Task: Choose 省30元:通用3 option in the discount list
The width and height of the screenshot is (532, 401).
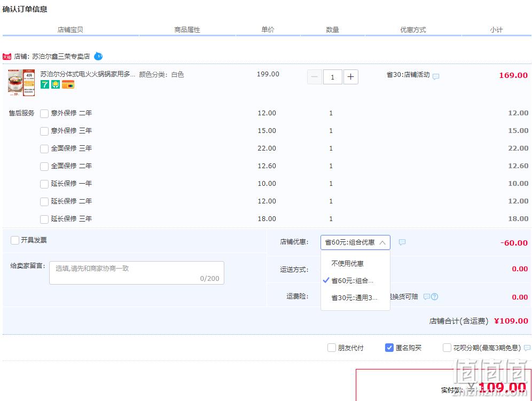Action: [x=355, y=297]
